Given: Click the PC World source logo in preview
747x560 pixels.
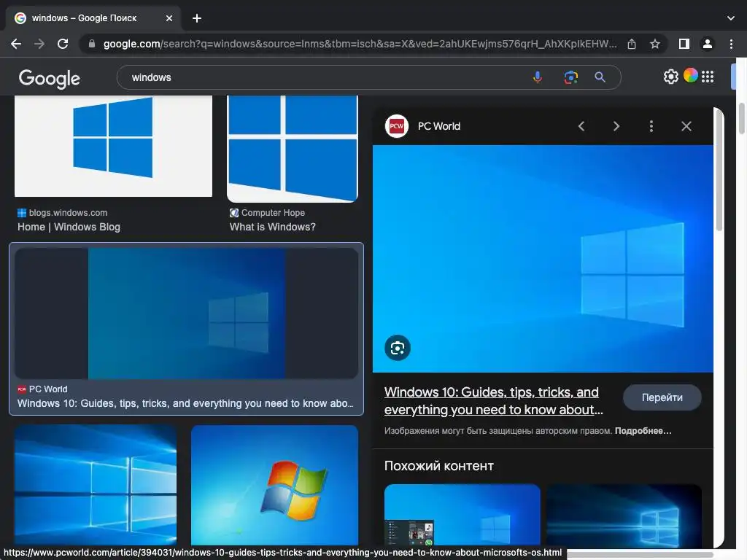Looking at the screenshot, I should [x=396, y=126].
